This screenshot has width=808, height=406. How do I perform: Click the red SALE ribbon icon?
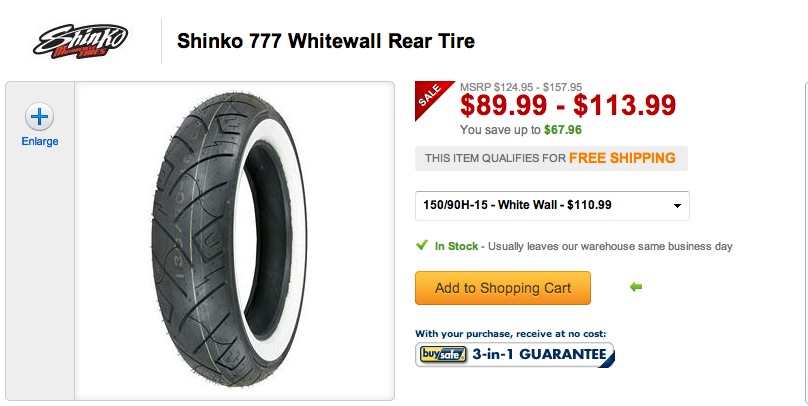(x=431, y=97)
